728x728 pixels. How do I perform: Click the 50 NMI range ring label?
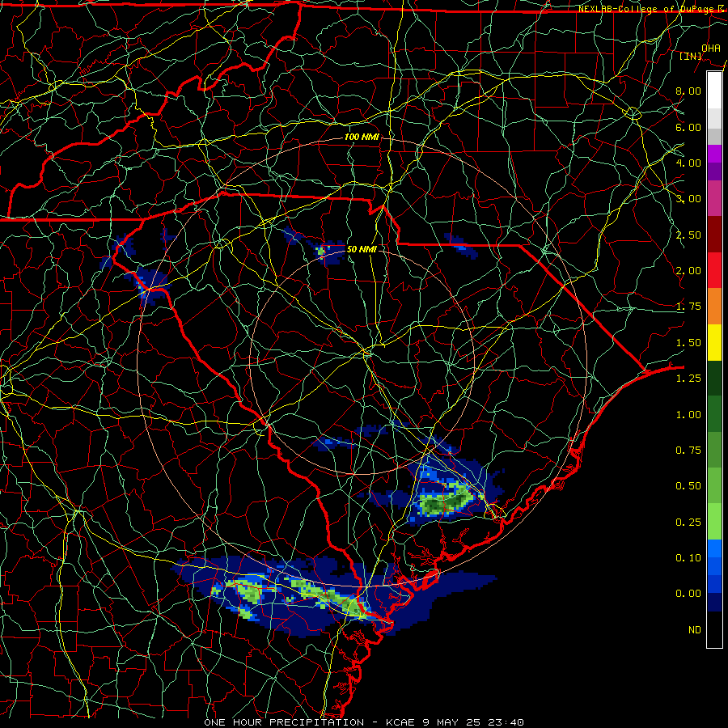pyautogui.click(x=362, y=249)
